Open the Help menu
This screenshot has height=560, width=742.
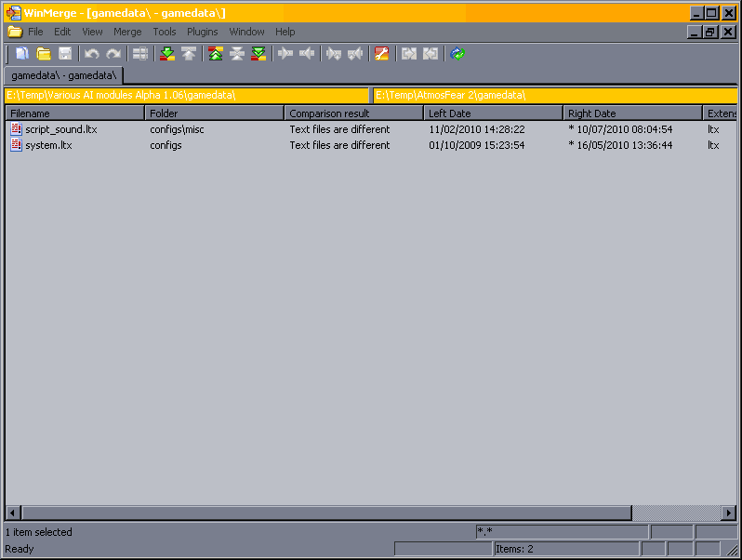pos(285,32)
